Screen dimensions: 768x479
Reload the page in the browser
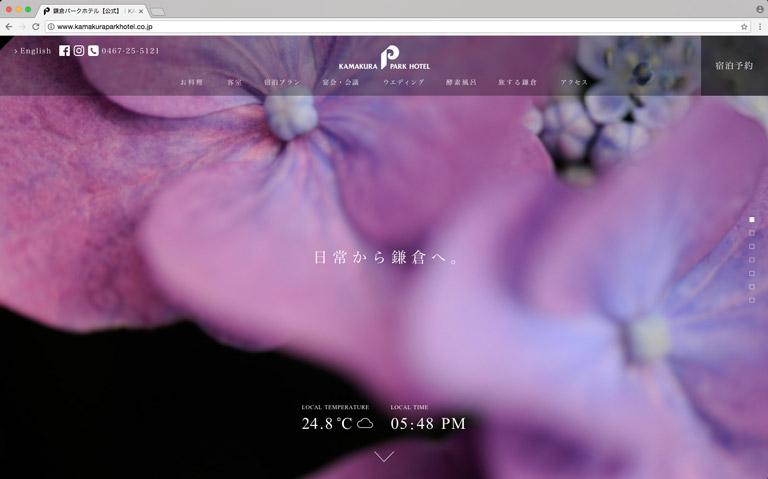(36, 27)
